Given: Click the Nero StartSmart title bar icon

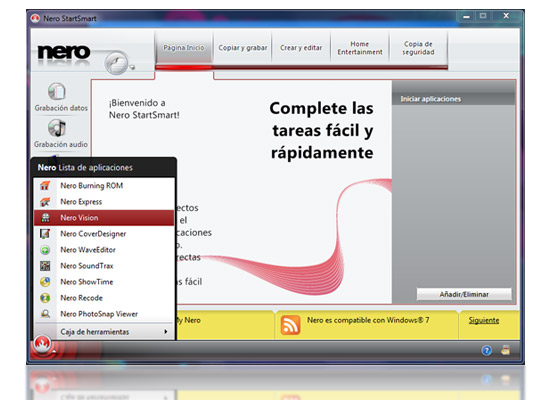Looking at the screenshot, I should tap(35, 18).
